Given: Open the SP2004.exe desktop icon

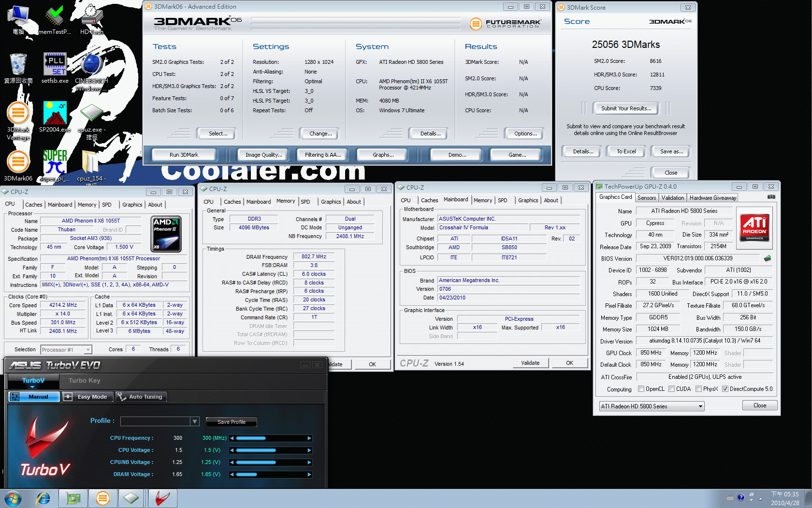Looking at the screenshot, I should pos(55,117).
